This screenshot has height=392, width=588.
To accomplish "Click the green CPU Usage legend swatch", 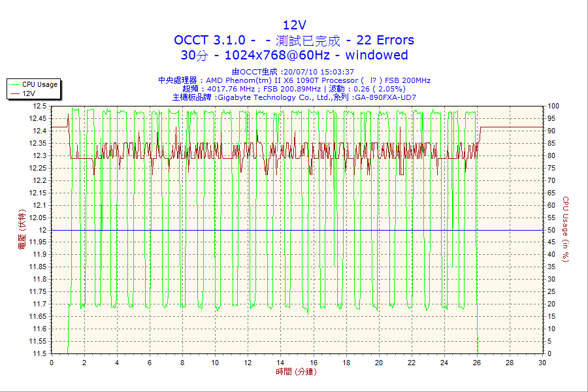I will click(x=15, y=85).
